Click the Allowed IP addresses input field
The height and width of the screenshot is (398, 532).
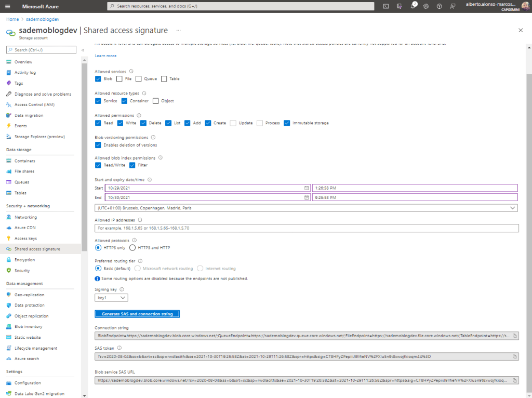click(x=307, y=228)
